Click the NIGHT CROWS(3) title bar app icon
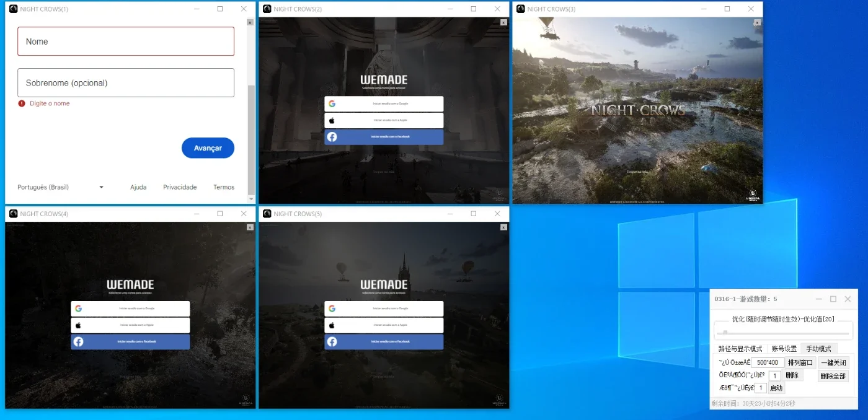Image resolution: width=868 pixels, height=420 pixels. 521,9
